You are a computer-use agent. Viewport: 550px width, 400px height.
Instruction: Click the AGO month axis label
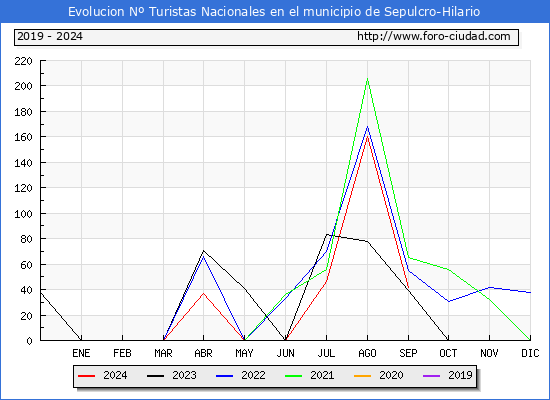[x=367, y=353]
